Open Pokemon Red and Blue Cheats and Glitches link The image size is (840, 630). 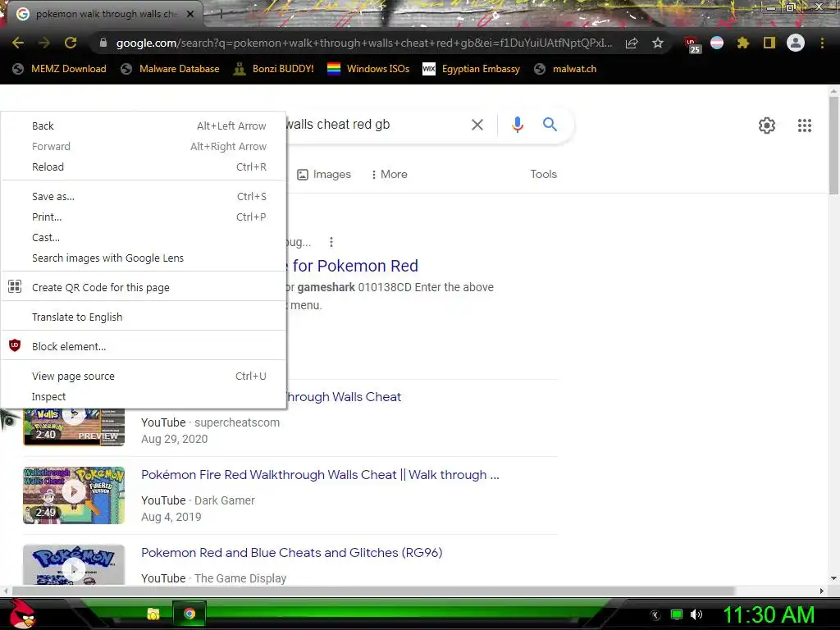click(291, 552)
